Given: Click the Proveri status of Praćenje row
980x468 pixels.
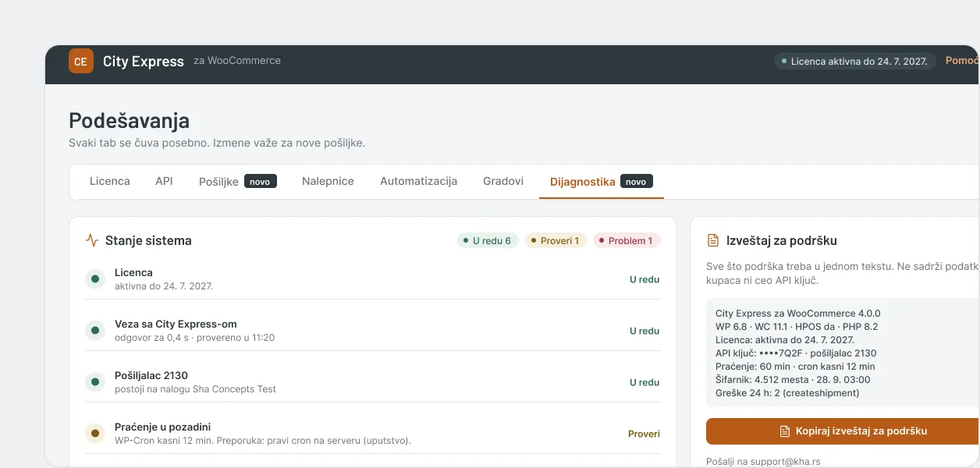Looking at the screenshot, I should (644, 434).
